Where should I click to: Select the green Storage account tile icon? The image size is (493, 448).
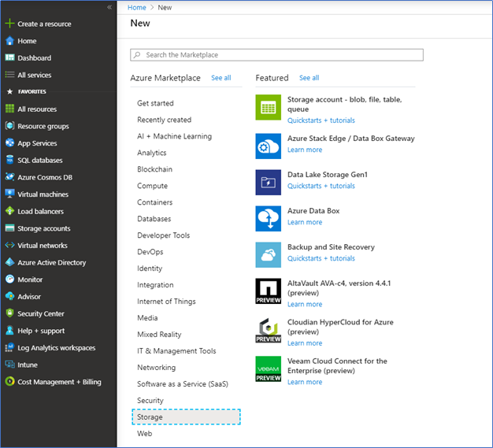(x=269, y=107)
